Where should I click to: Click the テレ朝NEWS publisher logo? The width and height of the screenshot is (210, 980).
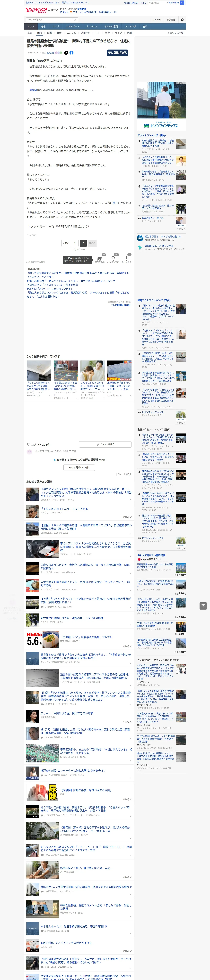point(117,53)
